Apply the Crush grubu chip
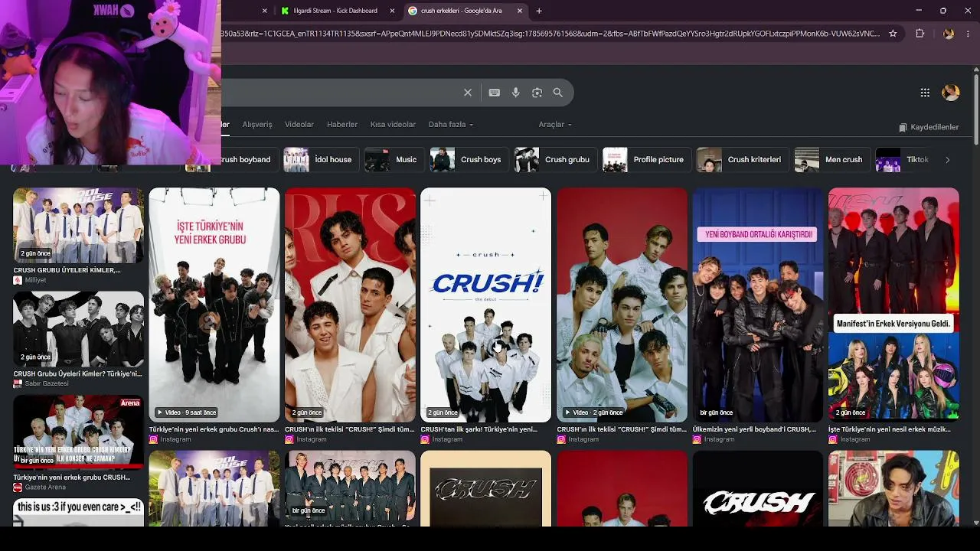Viewport: 980px width, 551px height. [x=554, y=160]
